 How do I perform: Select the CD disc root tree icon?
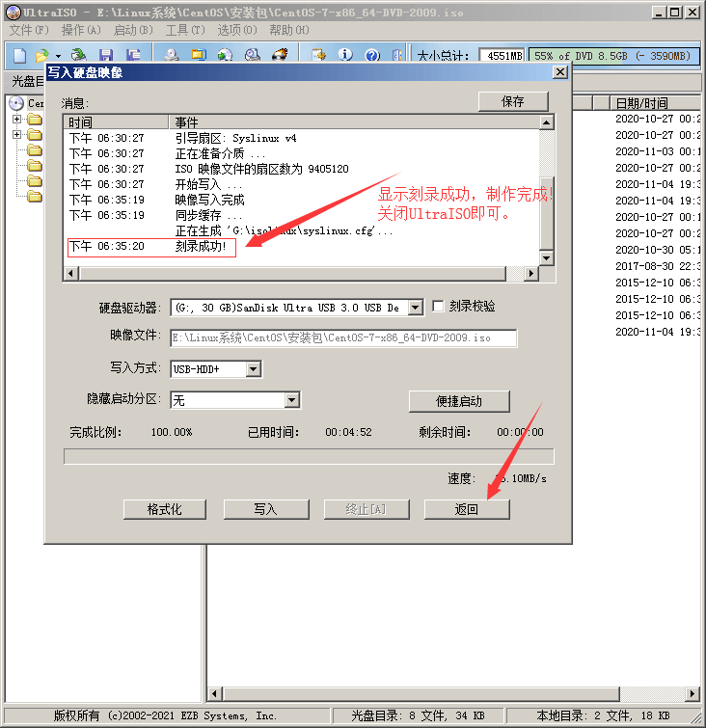click(15, 103)
